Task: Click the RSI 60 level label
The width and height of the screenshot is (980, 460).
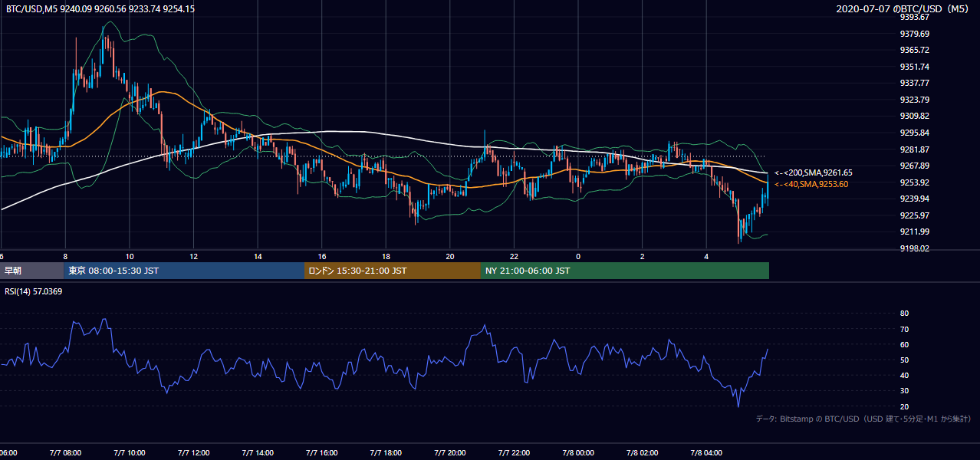Action: (904, 344)
